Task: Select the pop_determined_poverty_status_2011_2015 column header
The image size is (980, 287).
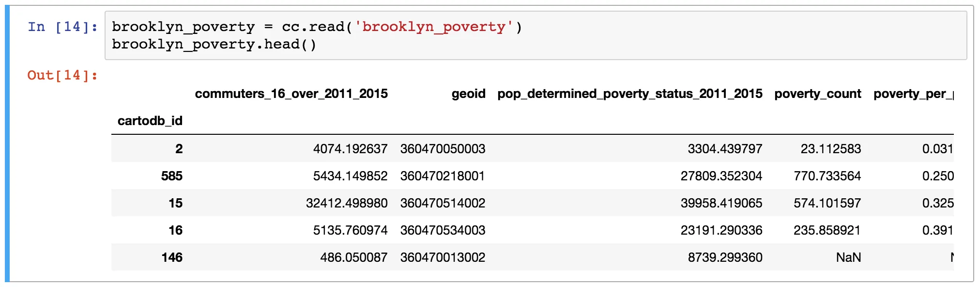Action: (x=629, y=94)
